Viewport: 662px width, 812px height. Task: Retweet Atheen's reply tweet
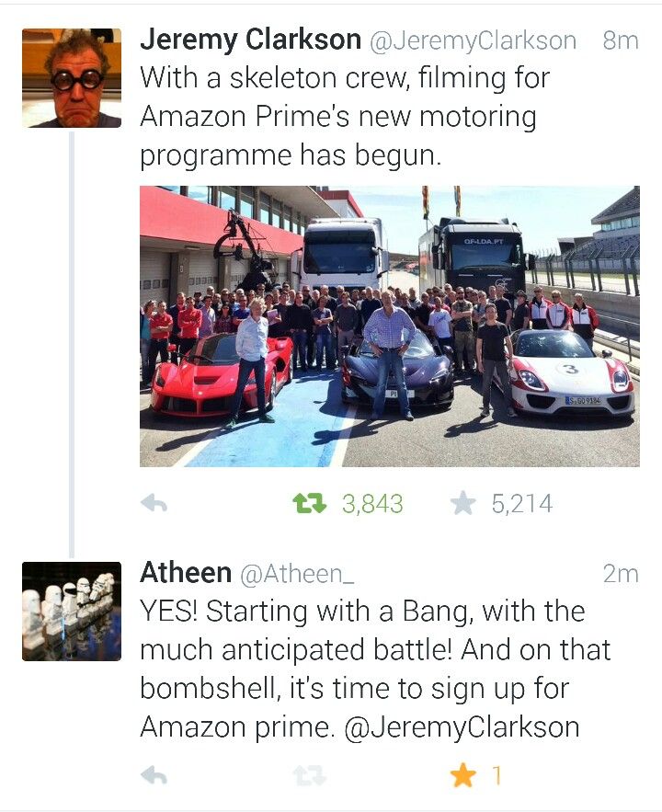pos(310,776)
